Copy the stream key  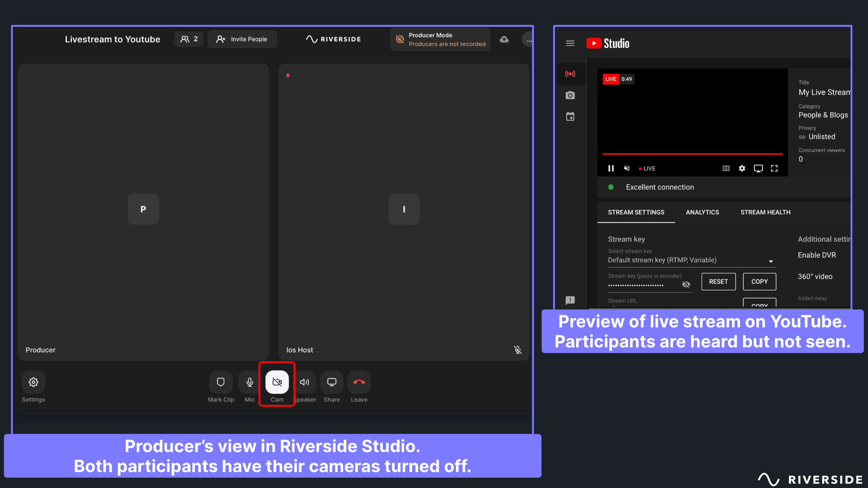click(759, 282)
